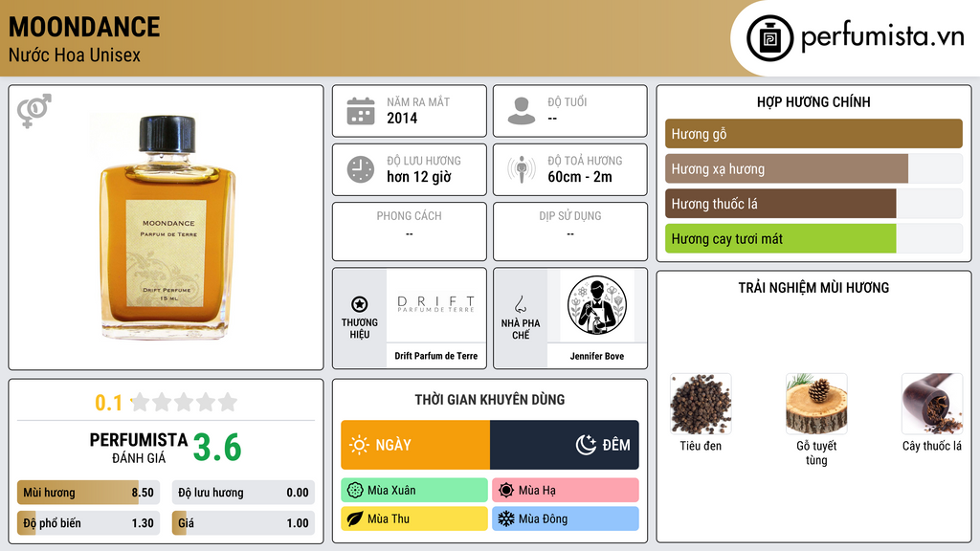
Task: Select the Mùa Xuân season button
Action: pyautogui.click(x=414, y=491)
